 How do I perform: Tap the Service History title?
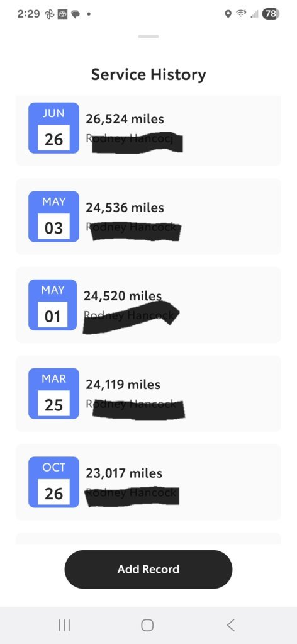click(x=148, y=75)
